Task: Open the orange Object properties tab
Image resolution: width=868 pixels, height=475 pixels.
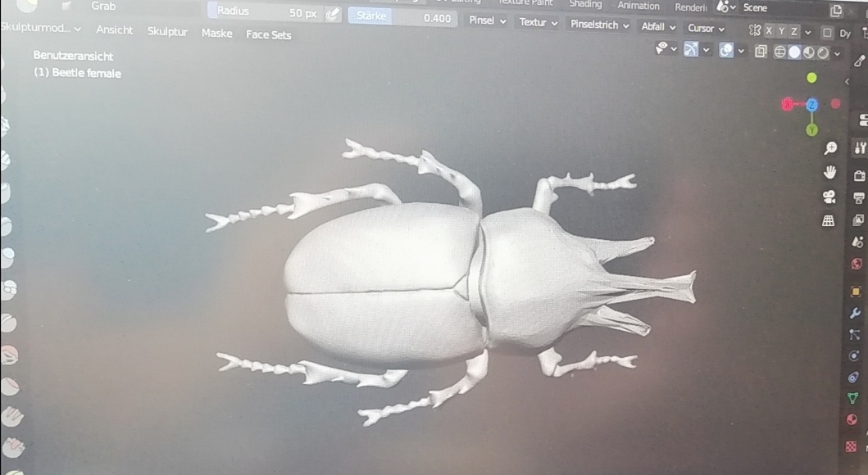Action: tap(856, 292)
